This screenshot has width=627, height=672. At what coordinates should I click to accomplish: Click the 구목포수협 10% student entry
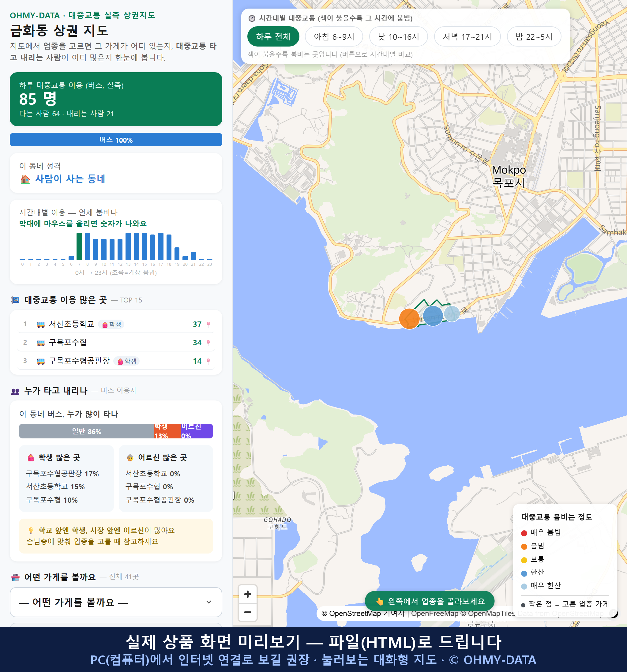[52, 500]
